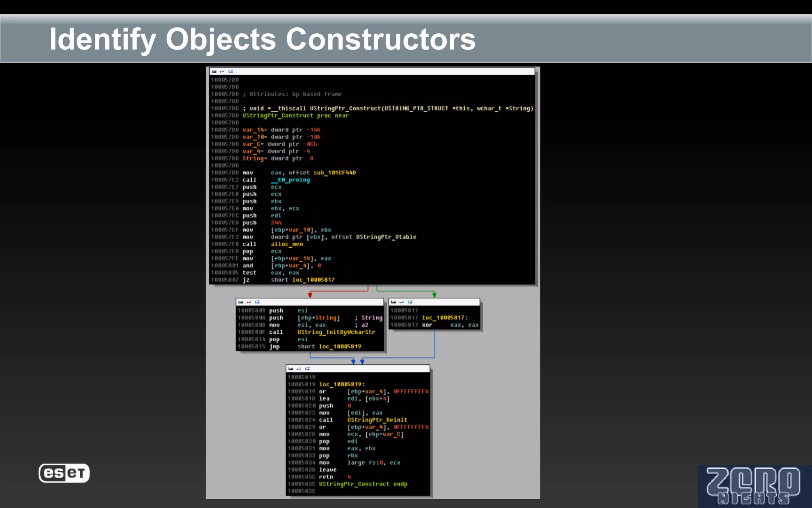Click the 'pop ebx' instruction at 10005833
Viewport: 812px width, 508px height.
click(x=338, y=456)
